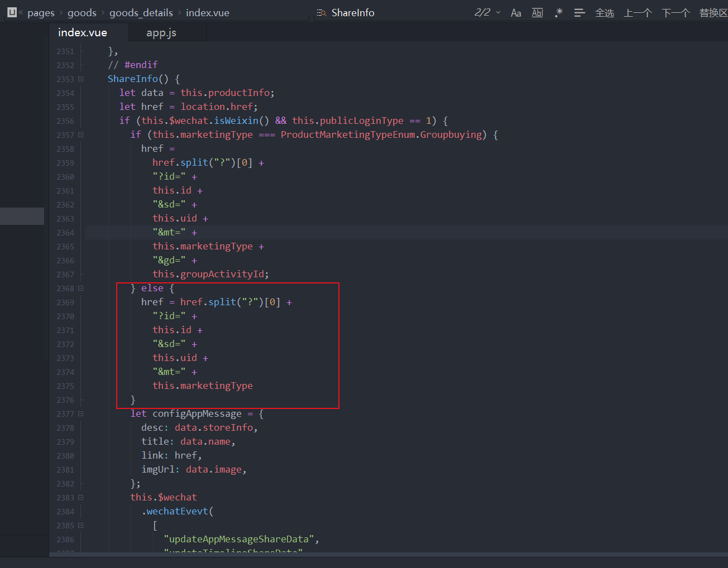Viewport: 728px width, 568px height.
Task: Toggle the in-selection lines search icon
Action: click(579, 13)
